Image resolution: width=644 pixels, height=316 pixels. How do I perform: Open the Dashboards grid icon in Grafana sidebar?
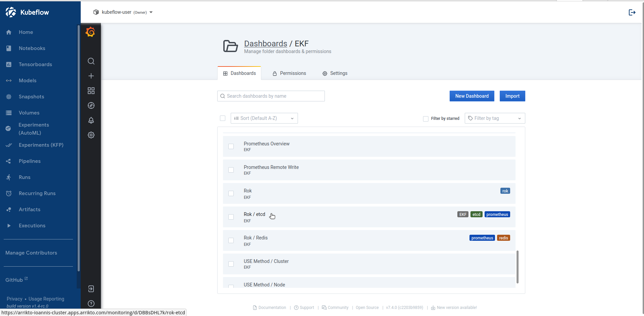[91, 91]
